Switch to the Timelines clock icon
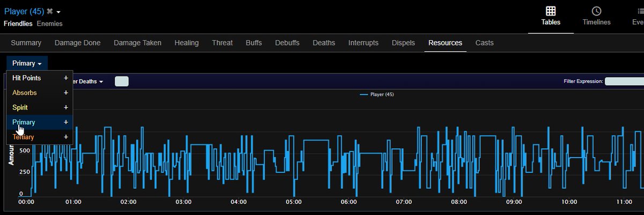 pyautogui.click(x=596, y=11)
